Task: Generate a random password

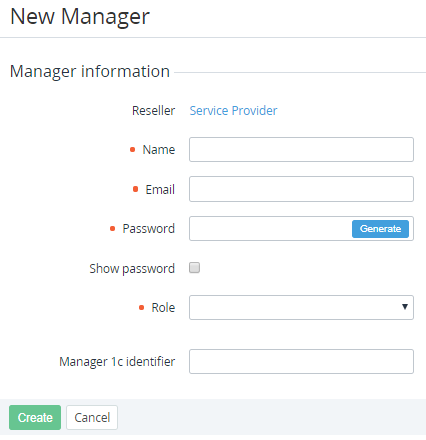Action: pyautogui.click(x=380, y=229)
